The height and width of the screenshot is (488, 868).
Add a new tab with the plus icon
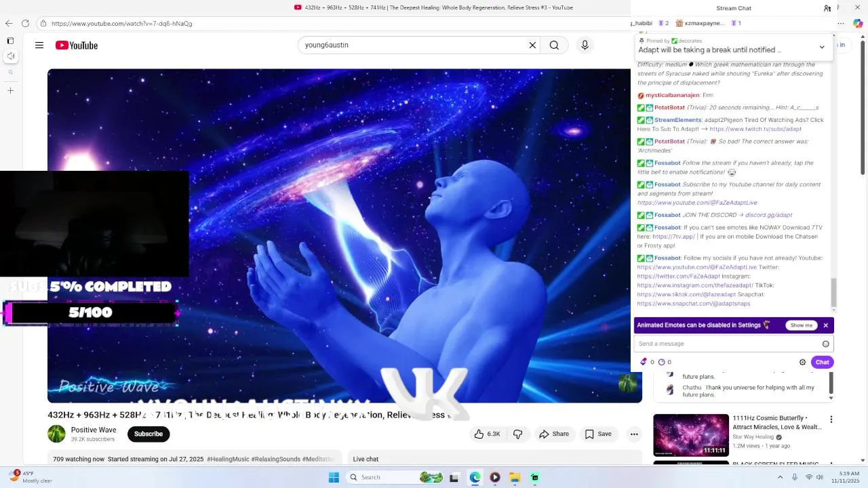pos(10,90)
